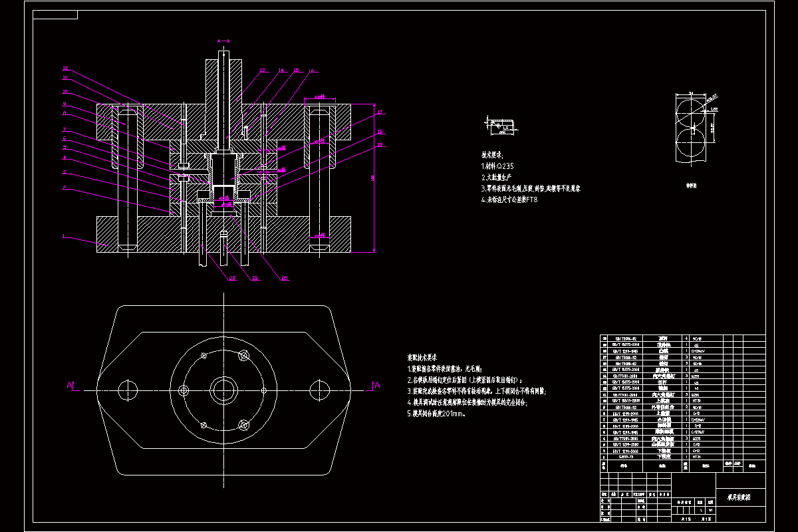Select part balloon number '22'
Viewport: 798px width, 532px height.
coord(232,278)
